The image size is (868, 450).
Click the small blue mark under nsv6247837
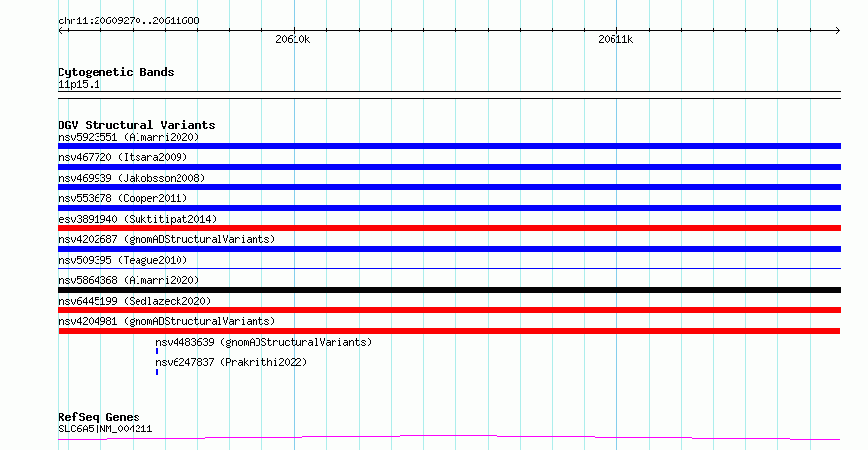pyautogui.click(x=157, y=372)
